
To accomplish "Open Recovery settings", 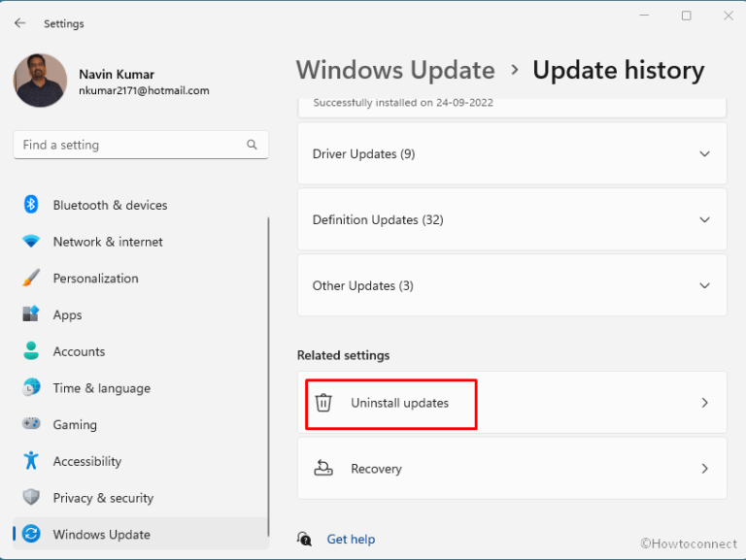I will coord(512,469).
